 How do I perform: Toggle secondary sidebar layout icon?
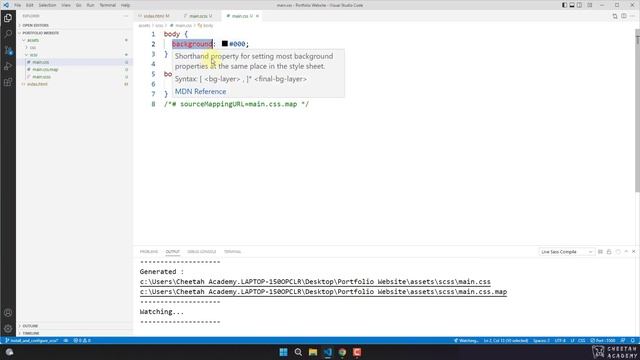click(x=580, y=5)
